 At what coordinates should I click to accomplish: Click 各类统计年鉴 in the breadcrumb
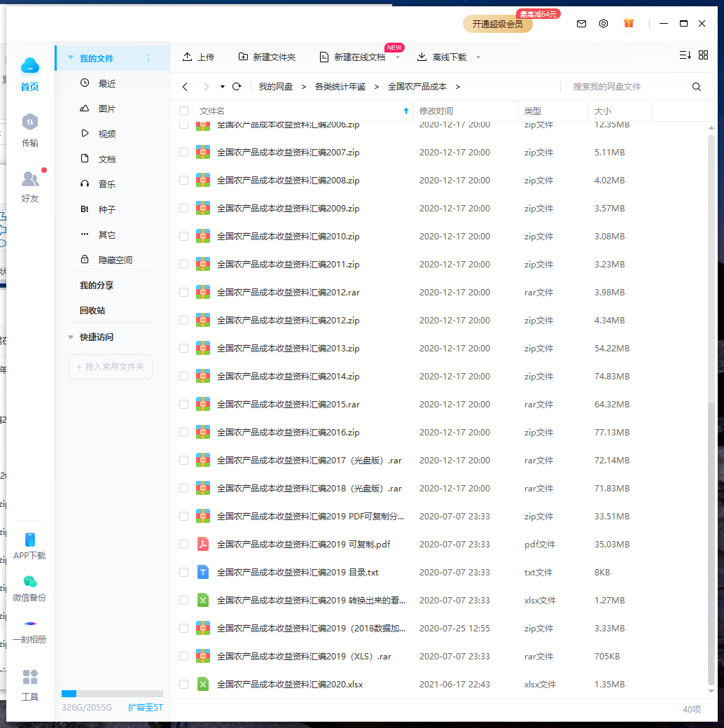[340, 87]
